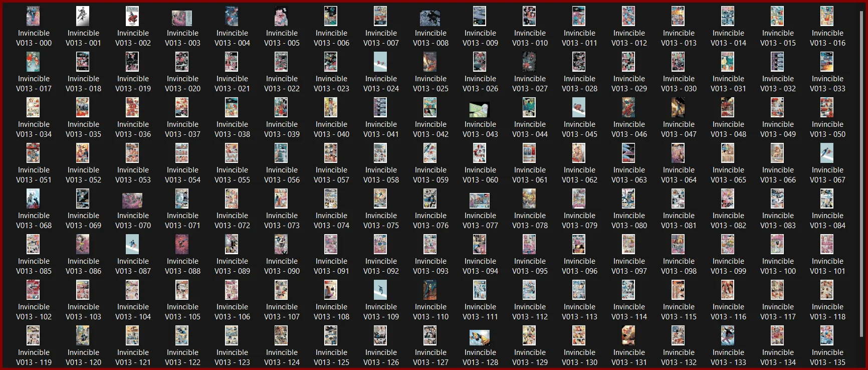Viewport: 868px width, 370px height.
Task: Pick the Invincible V013 - 100 thumbnail
Action: click(777, 244)
